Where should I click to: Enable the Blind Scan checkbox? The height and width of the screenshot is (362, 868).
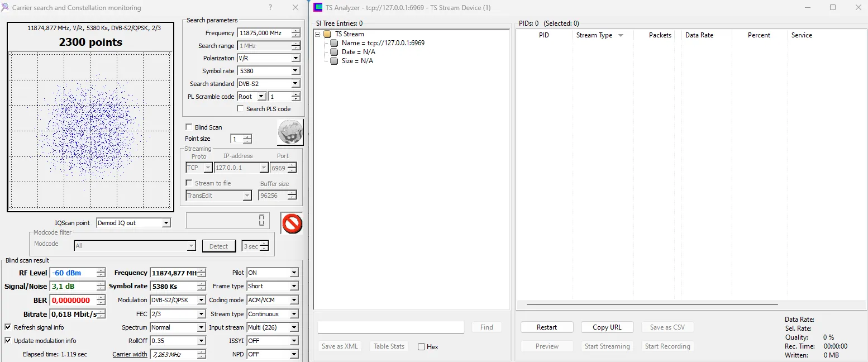pos(189,127)
